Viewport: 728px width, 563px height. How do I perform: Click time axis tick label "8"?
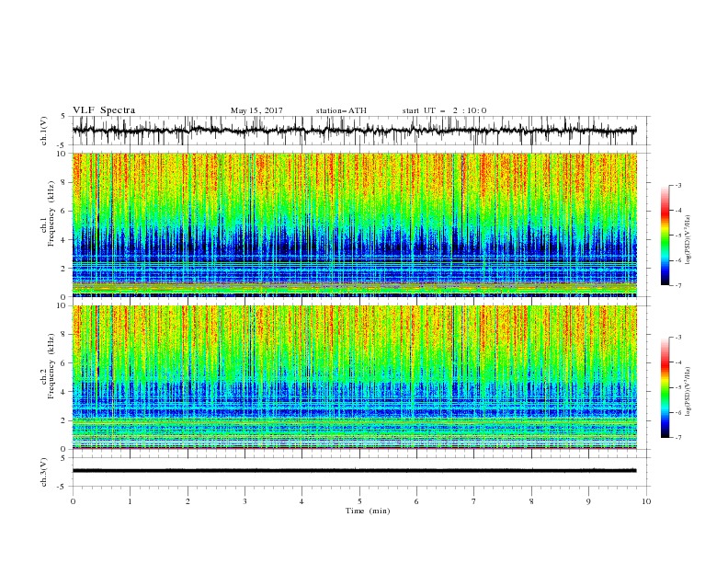531,501
